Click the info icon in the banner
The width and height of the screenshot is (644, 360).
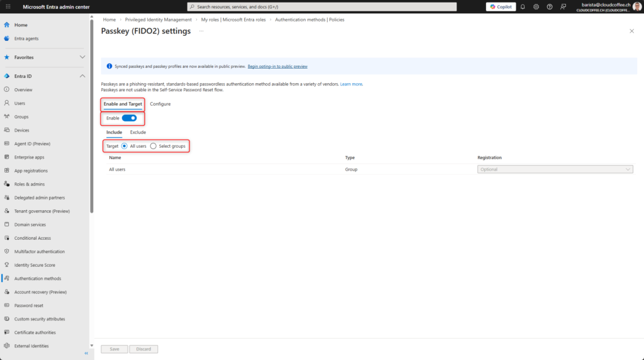pos(109,66)
